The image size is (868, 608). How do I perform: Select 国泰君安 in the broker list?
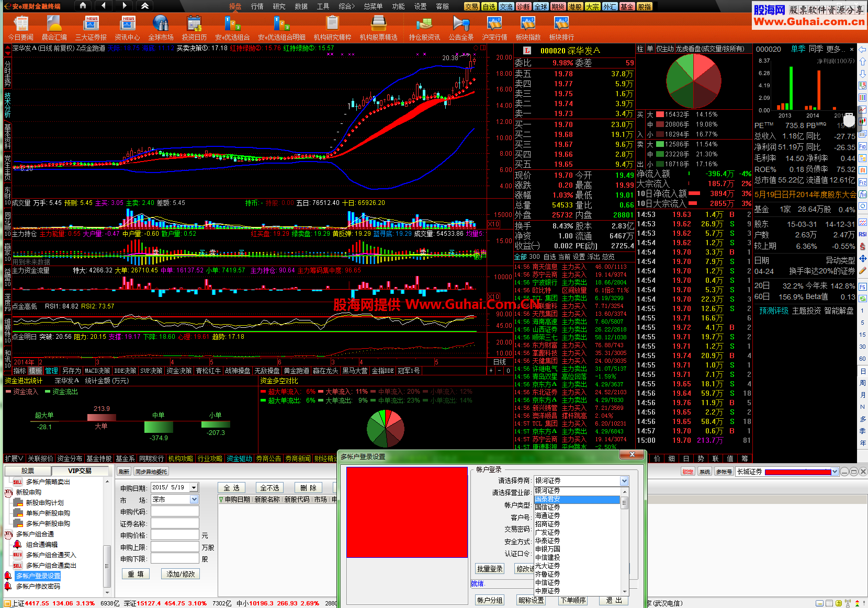point(577,499)
